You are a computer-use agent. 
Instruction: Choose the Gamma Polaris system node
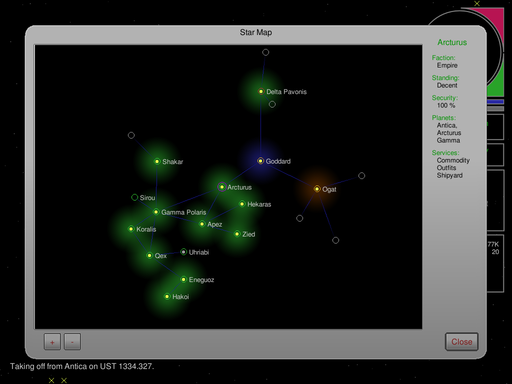pos(156,212)
